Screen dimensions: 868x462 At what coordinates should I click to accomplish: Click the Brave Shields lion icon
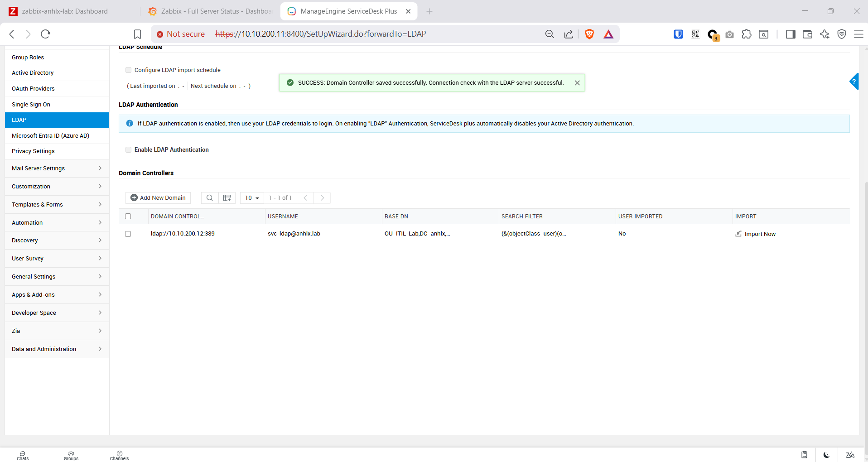(589, 34)
